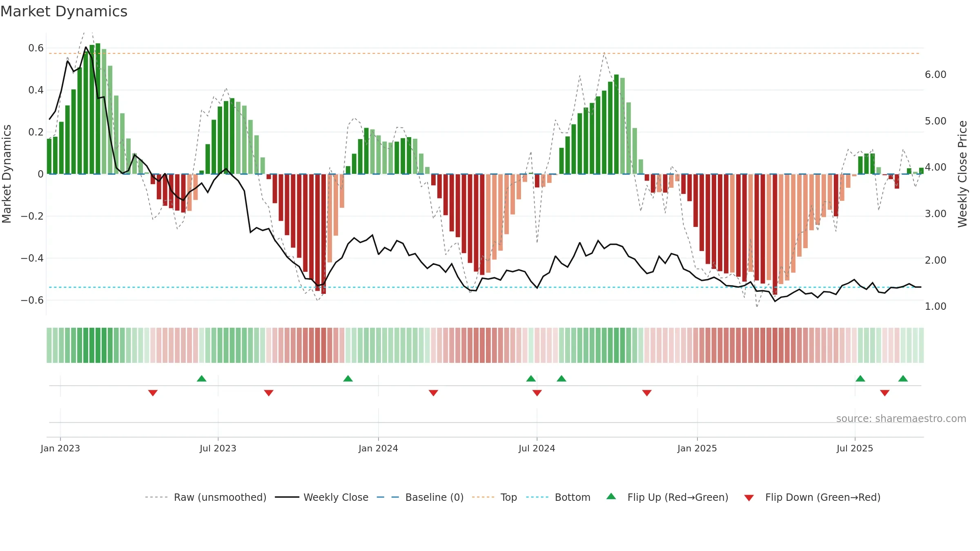This screenshot has height=551, width=980.
Task: Select green Flip Up marker before Jan 2024
Action: pos(348,378)
